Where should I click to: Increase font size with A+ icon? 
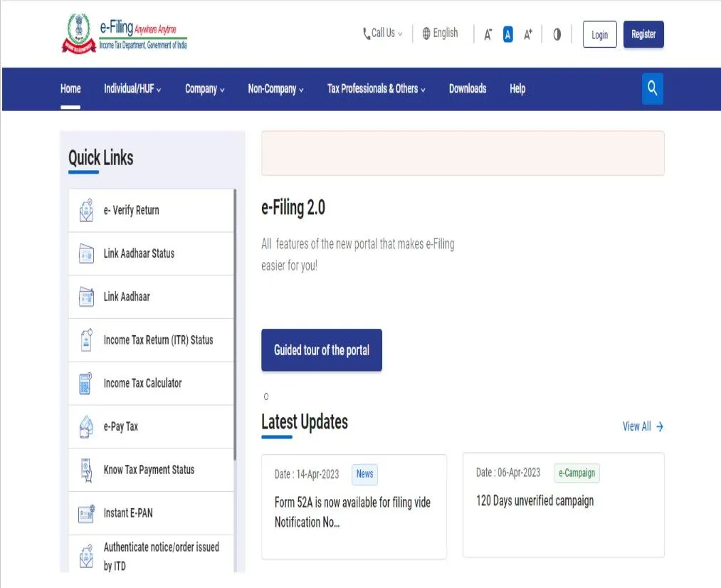pyautogui.click(x=527, y=34)
